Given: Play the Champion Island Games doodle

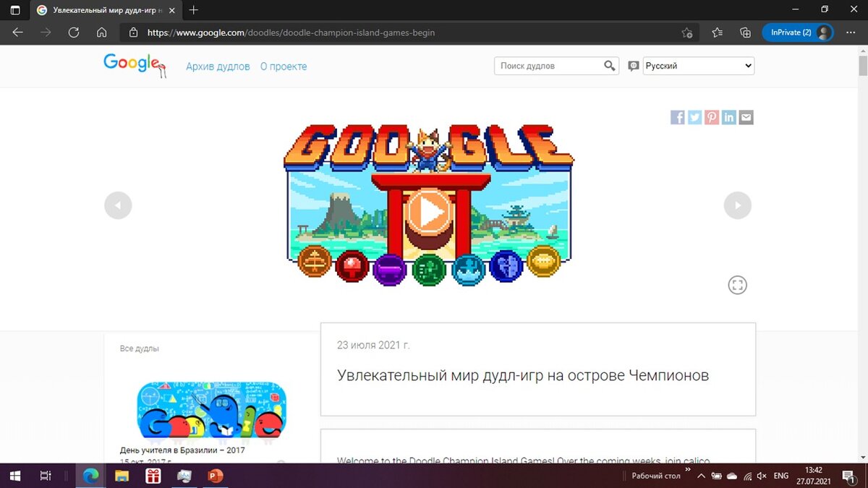Looking at the screenshot, I should coord(430,213).
